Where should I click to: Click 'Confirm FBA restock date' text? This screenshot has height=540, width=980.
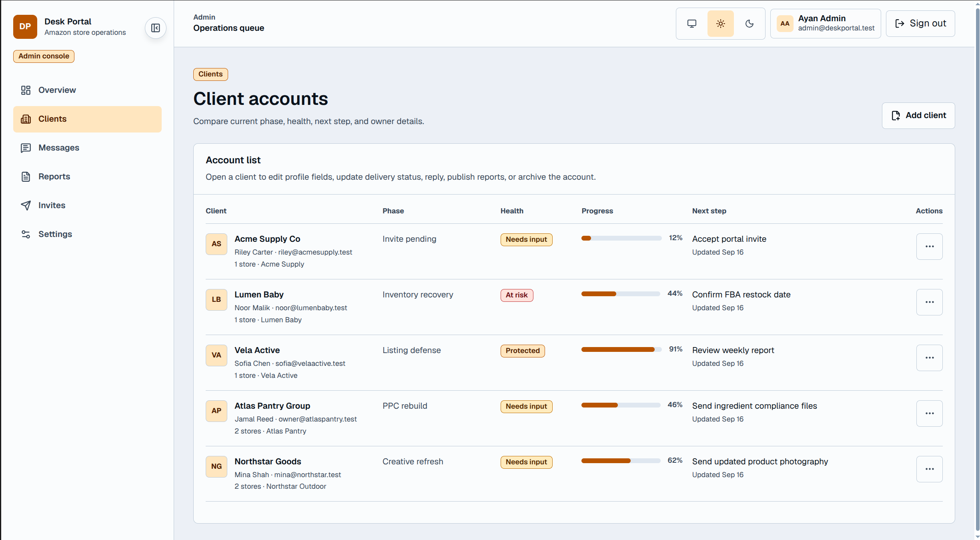741,295
